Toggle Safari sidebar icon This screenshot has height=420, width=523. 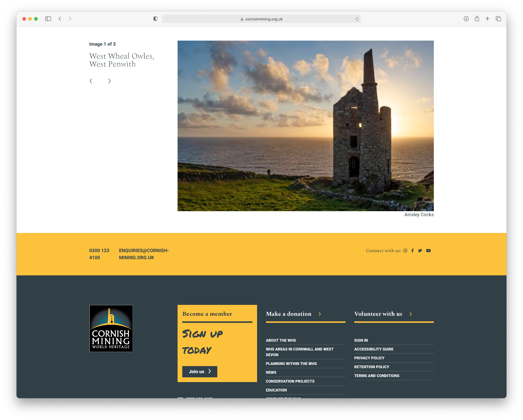(x=48, y=19)
